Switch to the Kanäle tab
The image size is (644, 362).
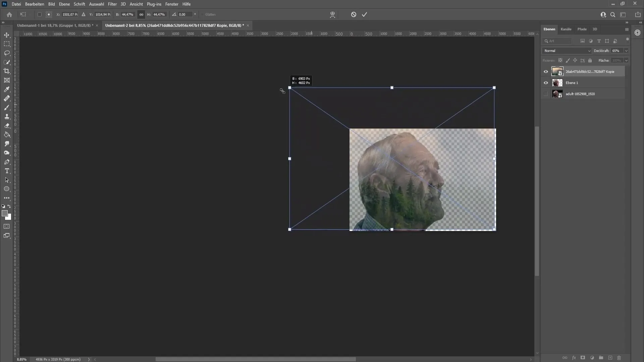[566, 29]
